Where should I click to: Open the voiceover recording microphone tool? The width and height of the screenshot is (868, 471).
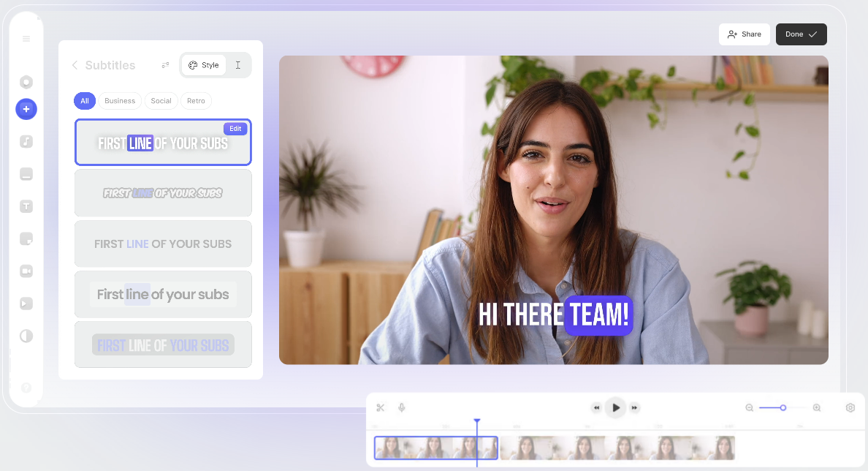401,407
